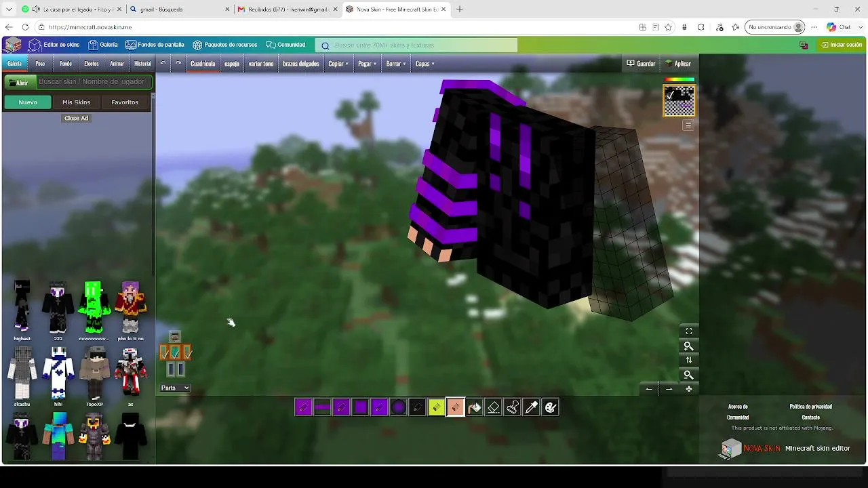
Task: Open the color palette tool
Action: click(x=551, y=407)
